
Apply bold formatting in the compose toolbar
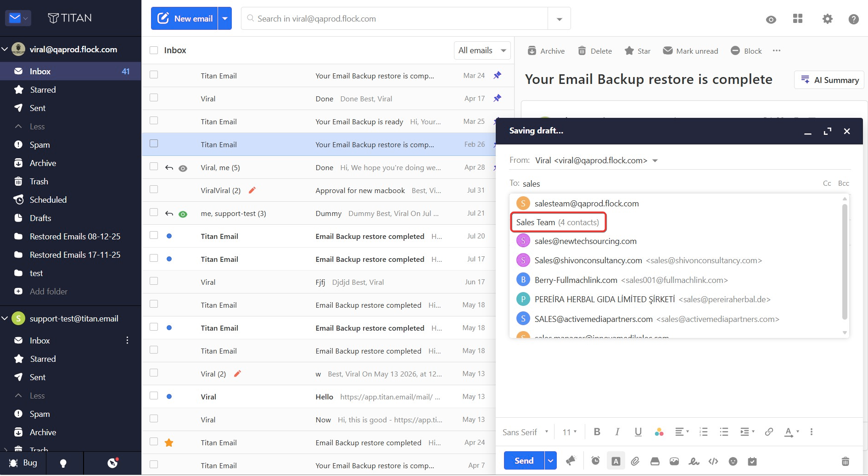(597, 432)
